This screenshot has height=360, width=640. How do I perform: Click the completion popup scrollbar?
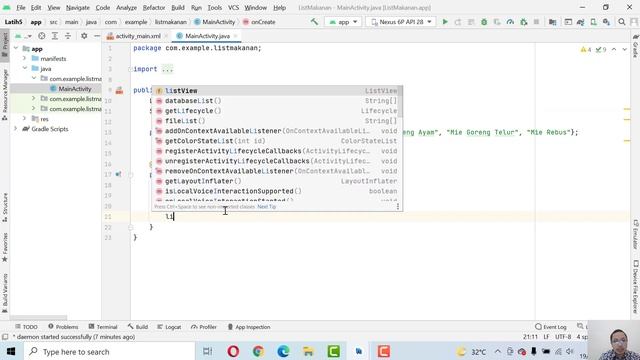pyautogui.click(x=400, y=102)
